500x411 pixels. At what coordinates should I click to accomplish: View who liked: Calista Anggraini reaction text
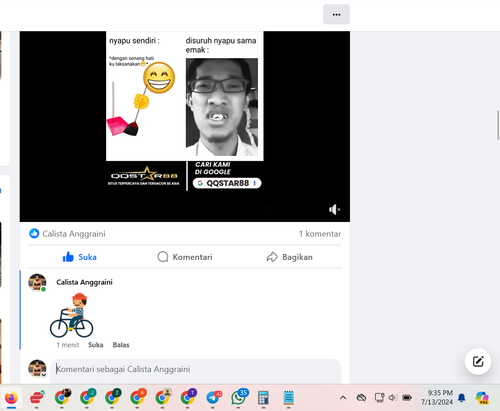tap(74, 234)
